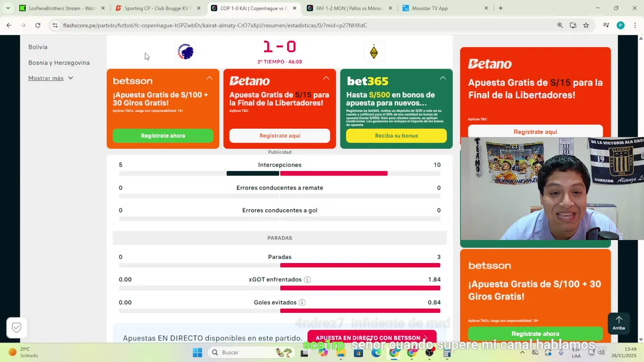Click the shield checkmark privacy icon
The height and width of the screenshot is (362, 644).
coord(17,328)
